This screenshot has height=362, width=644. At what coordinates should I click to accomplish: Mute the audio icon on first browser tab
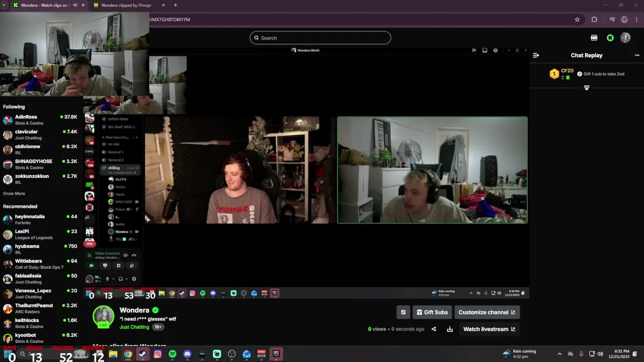[x=75, y=5]
